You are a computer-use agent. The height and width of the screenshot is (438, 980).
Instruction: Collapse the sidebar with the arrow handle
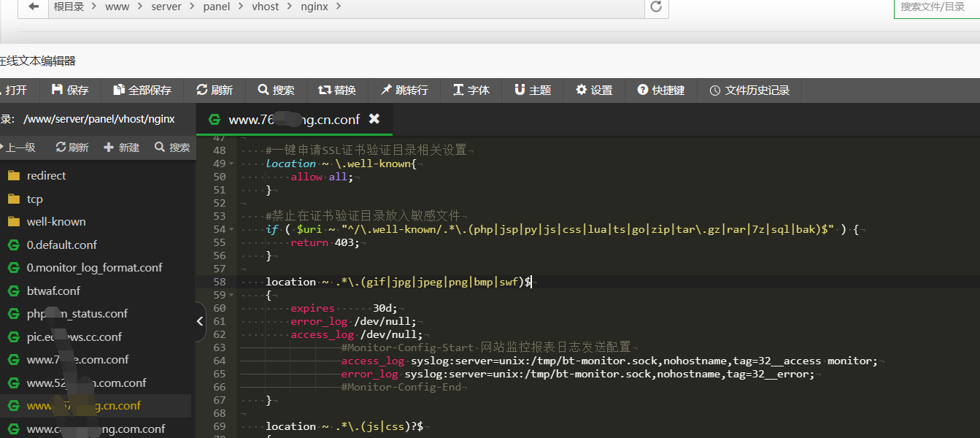(201, 322)
